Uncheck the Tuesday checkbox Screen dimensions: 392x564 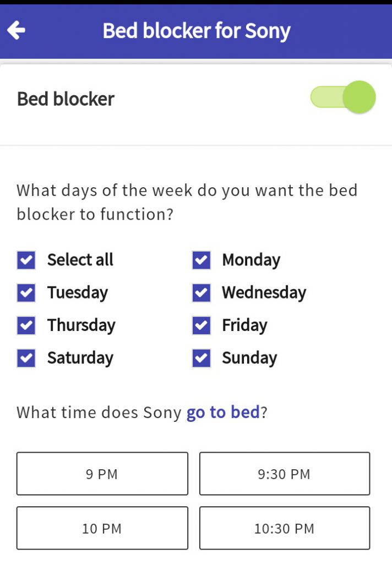pos(26,292)
